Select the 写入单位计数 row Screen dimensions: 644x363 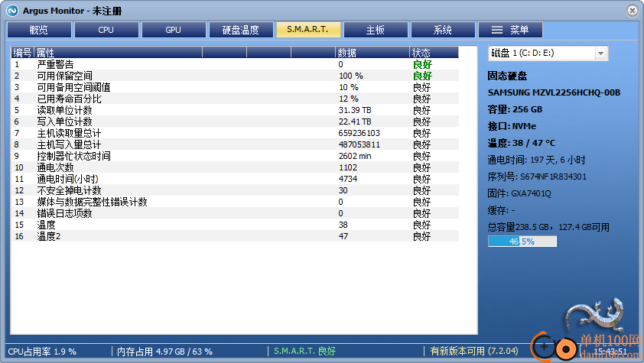pyautogui.click(x=235, y=122)
